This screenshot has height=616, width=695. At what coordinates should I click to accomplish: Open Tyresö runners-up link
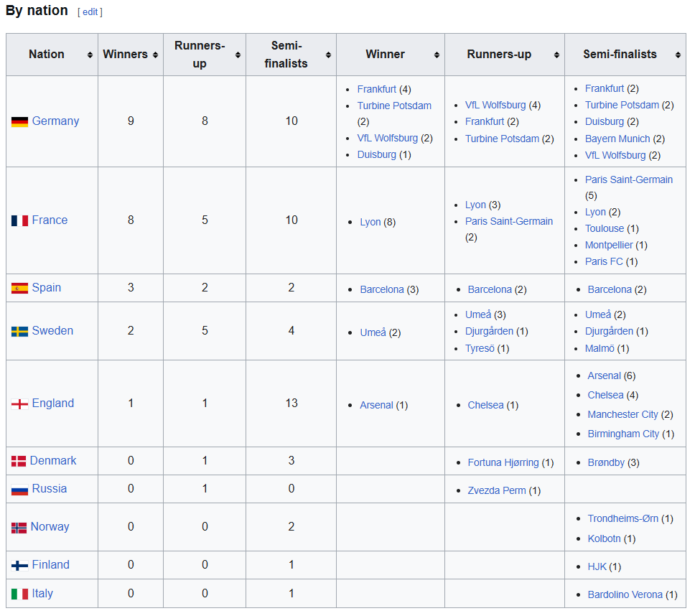(x=480, y=349)
